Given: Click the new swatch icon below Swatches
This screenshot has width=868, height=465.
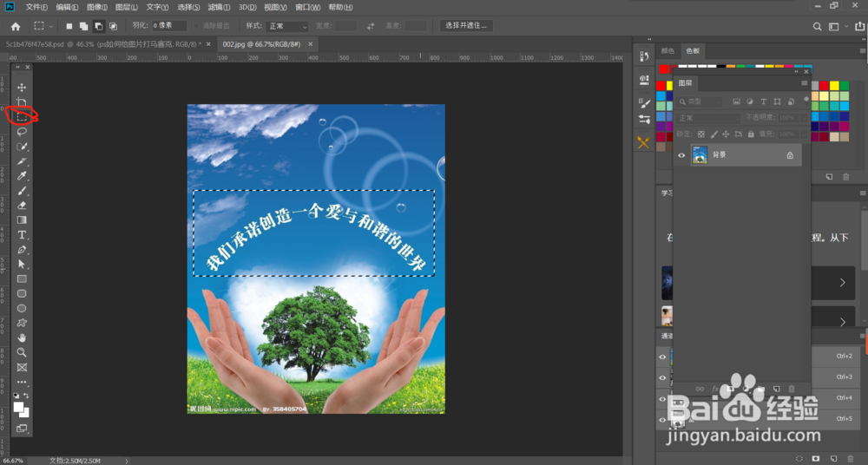Looking at the screenshot, I should pos(829,177).
